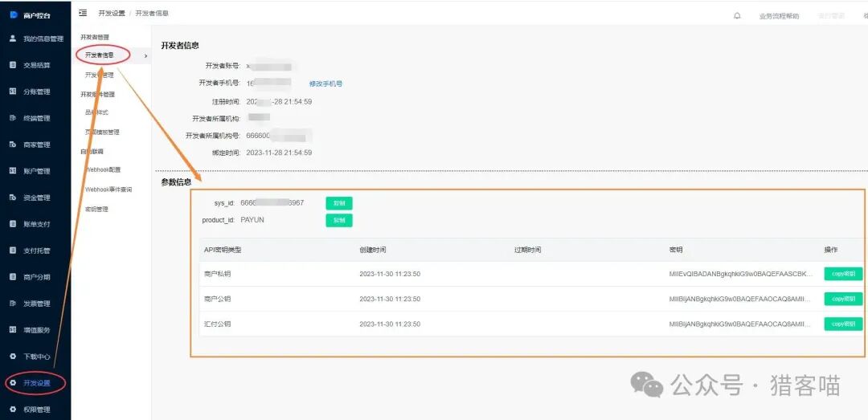
Task: Click the 商户私钥 table cell
Action: click(217, 274)
